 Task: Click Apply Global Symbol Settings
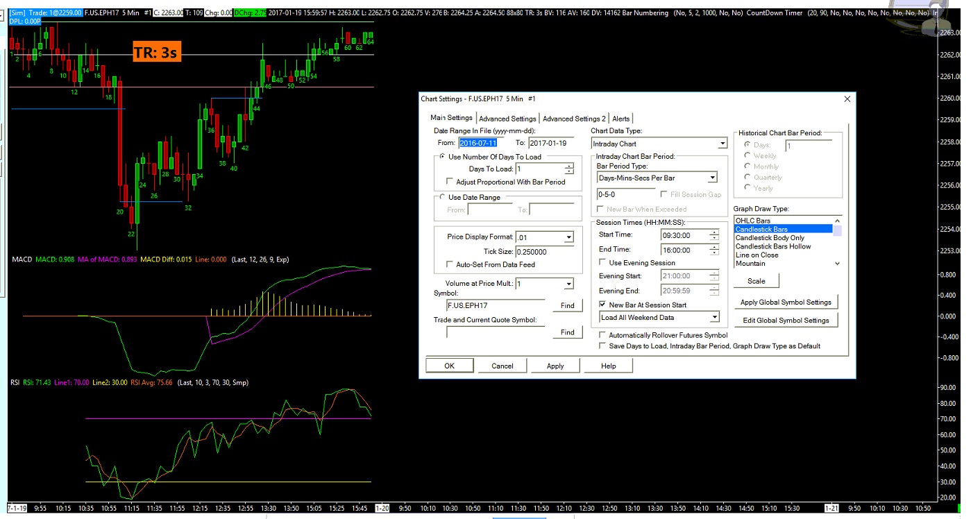786,303
